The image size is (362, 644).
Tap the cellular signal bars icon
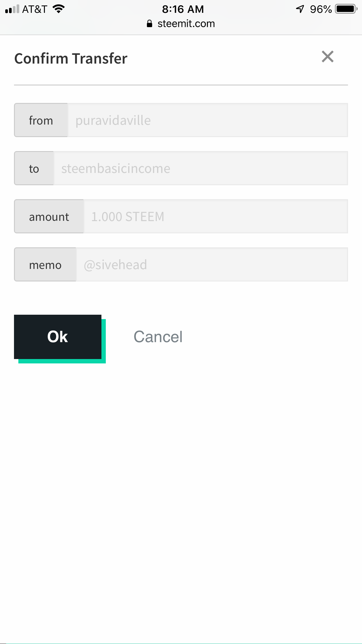click(12, 9)
